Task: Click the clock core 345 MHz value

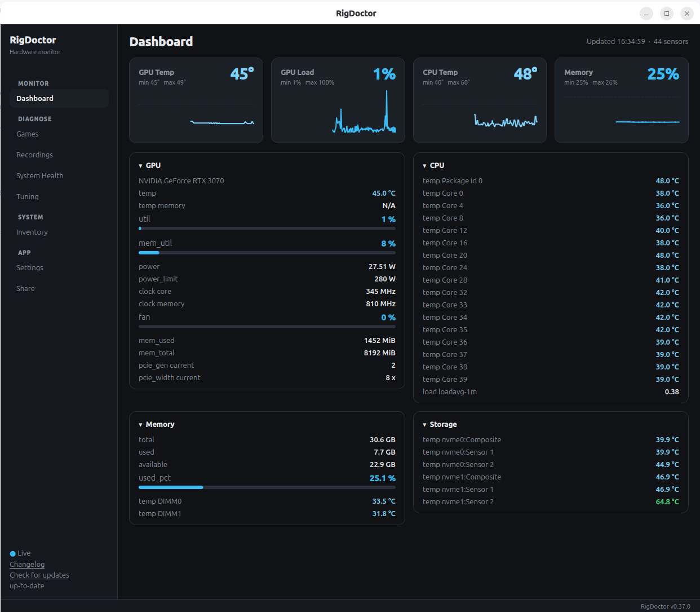Action: 380,292
